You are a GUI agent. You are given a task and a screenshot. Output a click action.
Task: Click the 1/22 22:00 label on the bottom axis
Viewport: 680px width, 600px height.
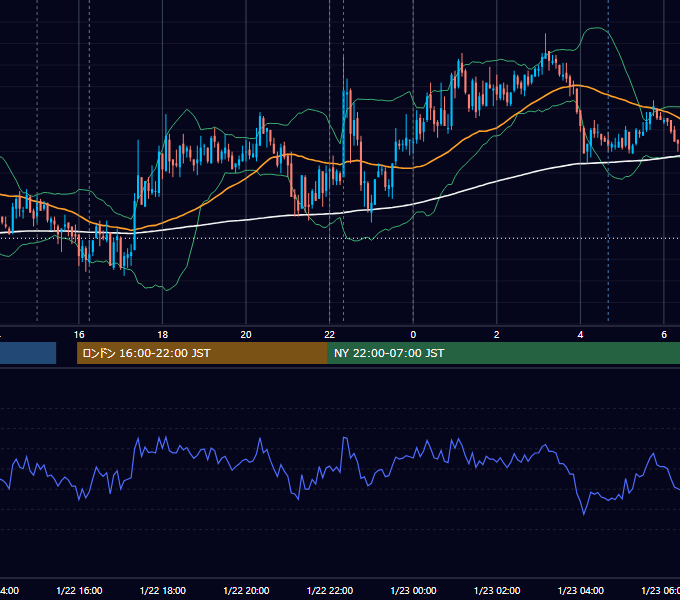click(330, 590)
